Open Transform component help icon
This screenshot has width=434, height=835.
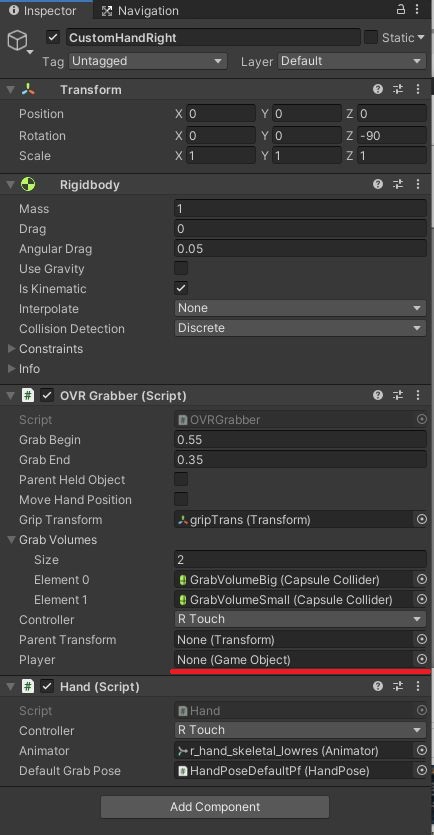378,89
